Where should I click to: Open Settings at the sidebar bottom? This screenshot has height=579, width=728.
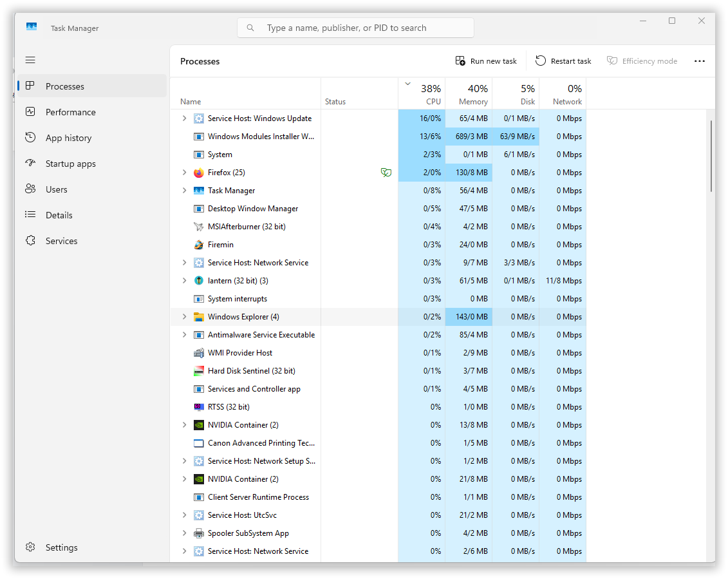click(61, 547)
